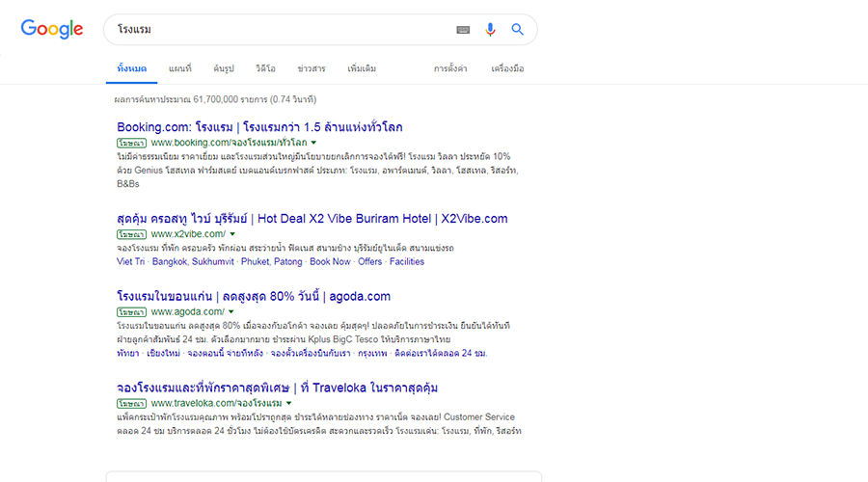Click the ad badge on Traveloka result
This screenshot has height=482, width=868.
click(x=132, y=403)
